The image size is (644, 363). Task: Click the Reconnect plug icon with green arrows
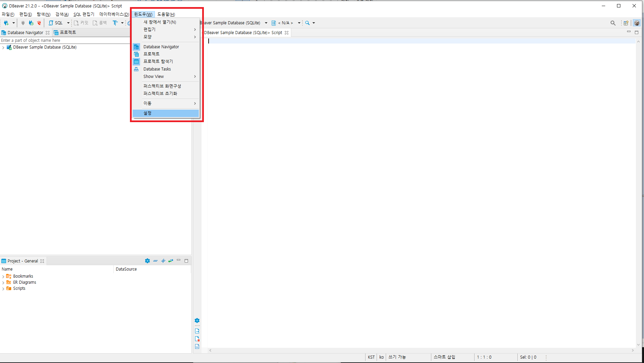tap(31, 23)
